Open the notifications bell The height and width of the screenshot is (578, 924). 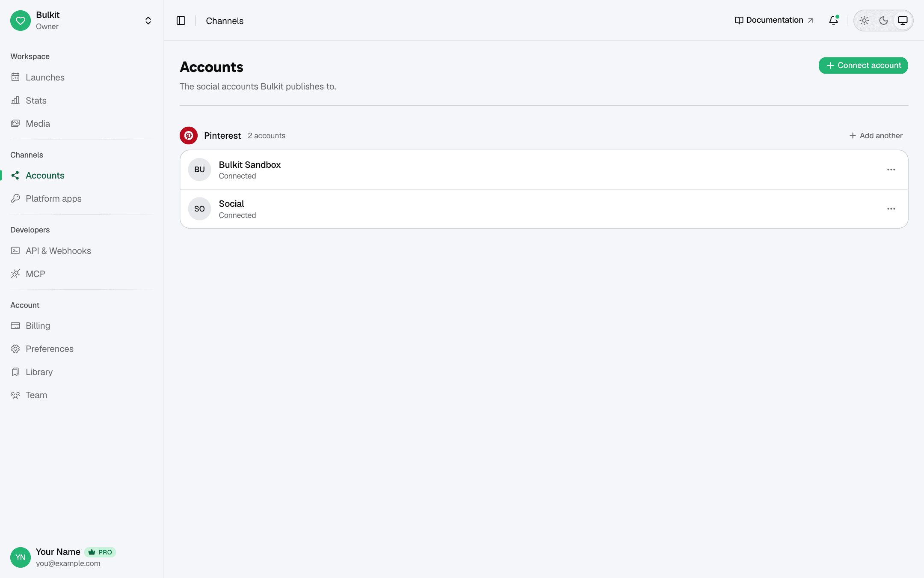pyautogui.click(x=833, y=20)
